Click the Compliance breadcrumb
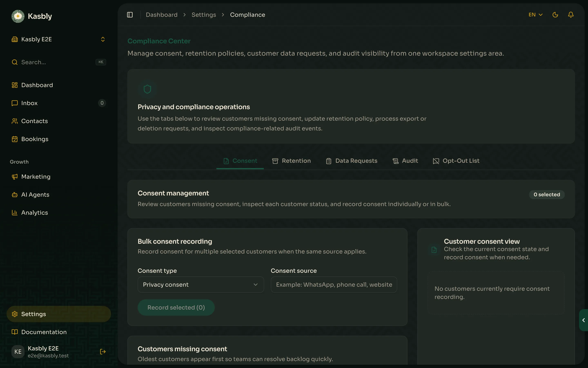The height and width of the screenshot is (368, 588). 247,15
